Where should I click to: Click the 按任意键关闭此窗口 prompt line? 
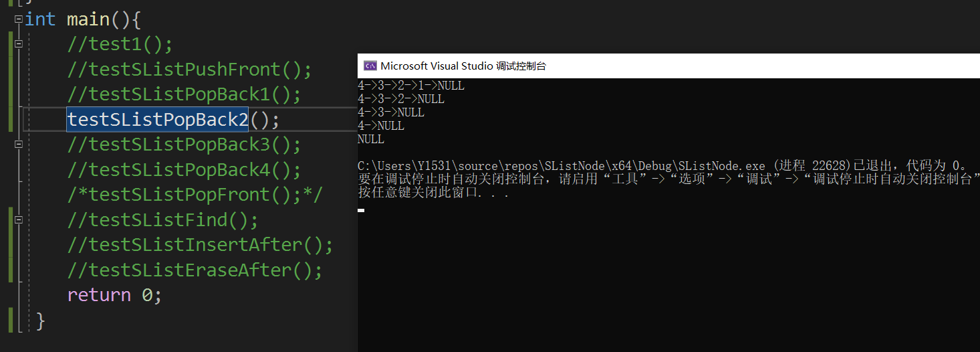point(434,193)
